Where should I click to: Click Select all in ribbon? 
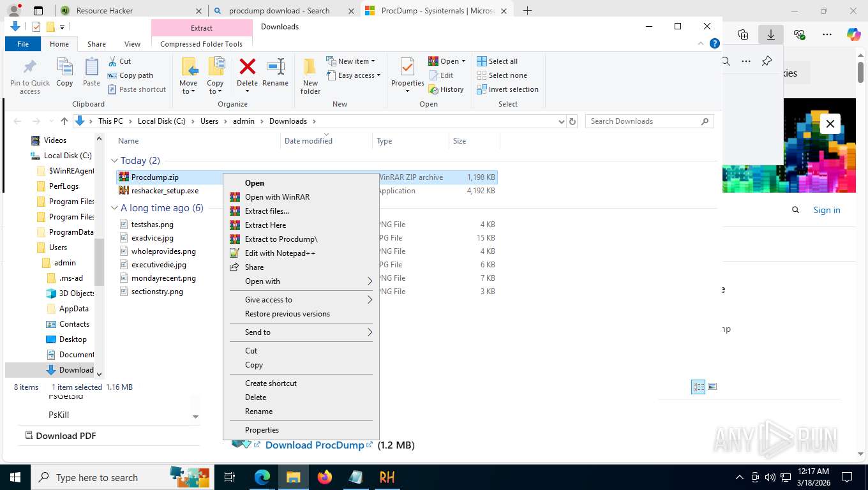(497, 61)
